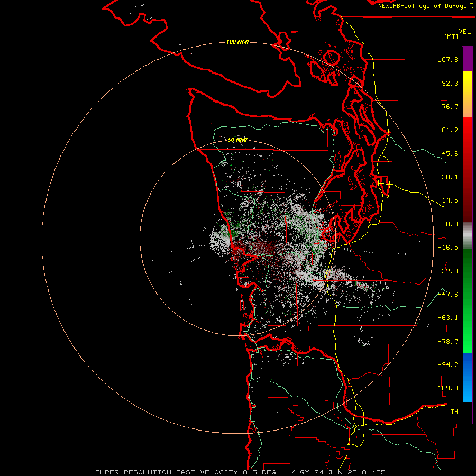Image resolution: width=476 pixels, height=476 pixels.
Task: Click the 24 JUN 25 04:55 timestamp
Action: point(350,472)
